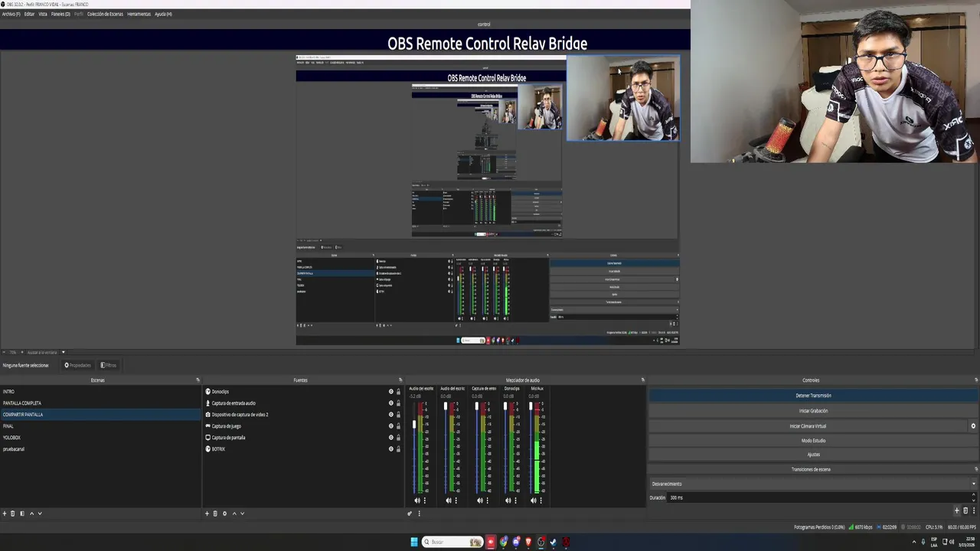Mute the Mic/Aux channel
Image resolution: width=980 pixels, height=551 pixels.
[534, 500]
